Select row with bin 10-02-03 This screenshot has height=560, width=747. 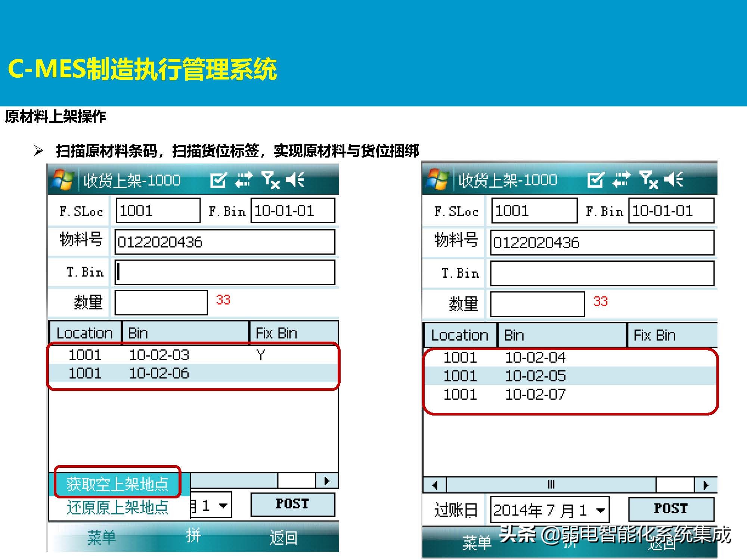(x=193, y=355)
